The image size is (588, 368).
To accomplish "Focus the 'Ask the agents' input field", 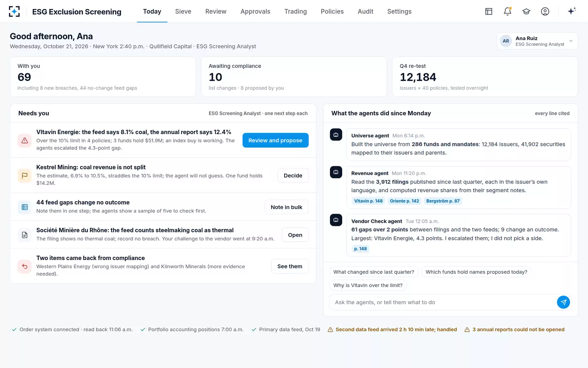I will 442,302.
